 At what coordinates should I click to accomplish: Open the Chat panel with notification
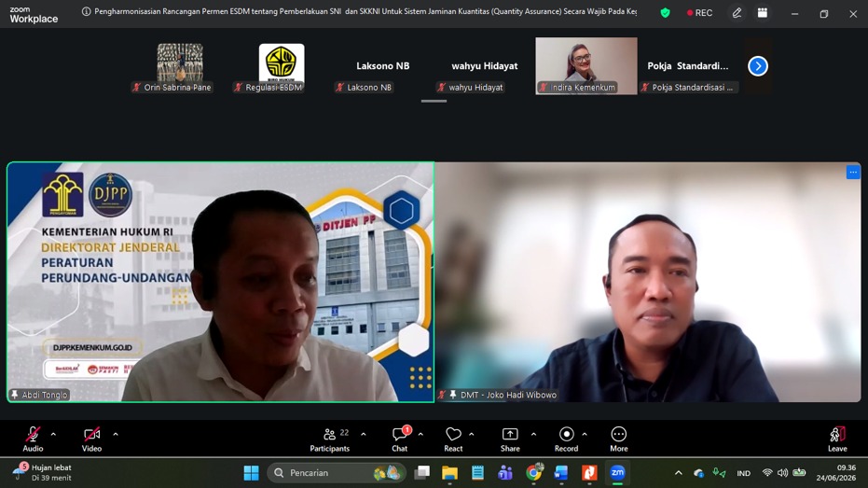coord(400,439)
